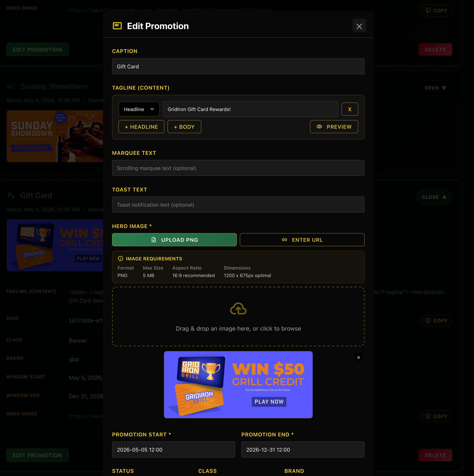The width and height of the screenshot is (474, 476).
Task: Switch to the ENTER URL tab
Action: click(302, 240)
